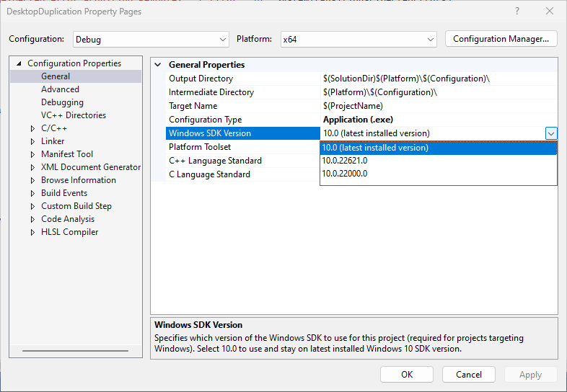The image size is (567, 392).
Task: Select the Manifest Tool tree item label
Action: [x=67, y=154]
